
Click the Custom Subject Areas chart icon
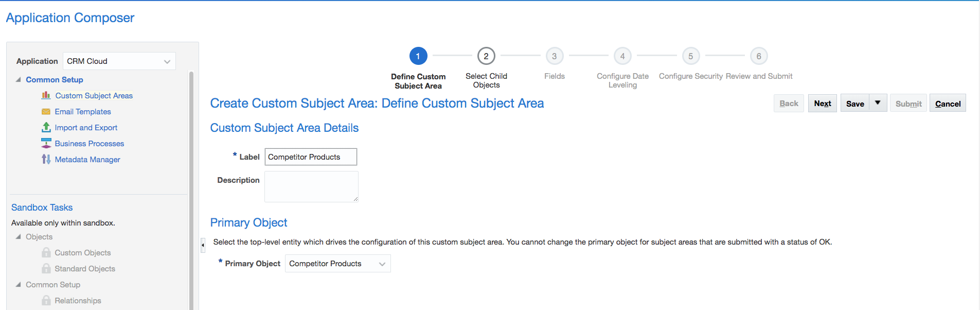[x=46, y=95]
